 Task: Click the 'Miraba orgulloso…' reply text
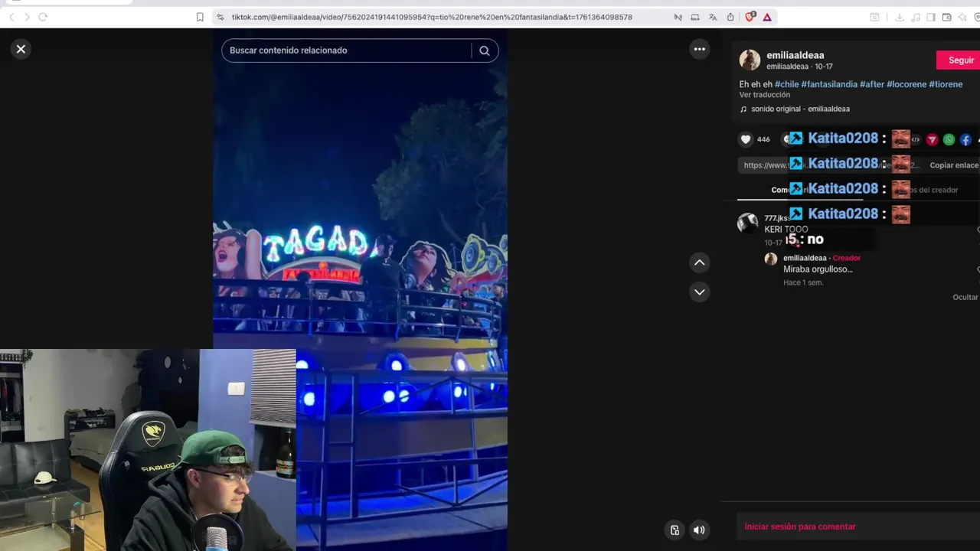[x=818, y=269]
